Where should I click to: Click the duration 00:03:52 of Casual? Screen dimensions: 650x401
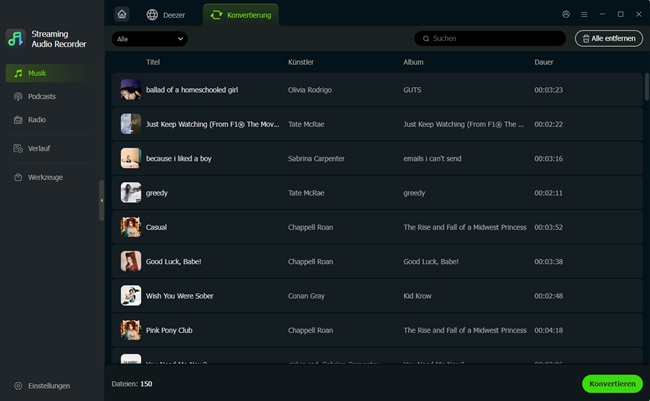[548, 227]
